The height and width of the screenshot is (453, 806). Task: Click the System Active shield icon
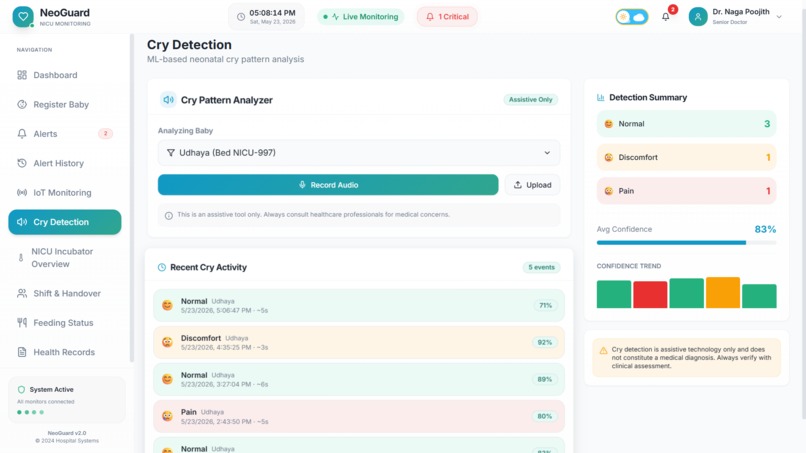[x=21, y=390]
